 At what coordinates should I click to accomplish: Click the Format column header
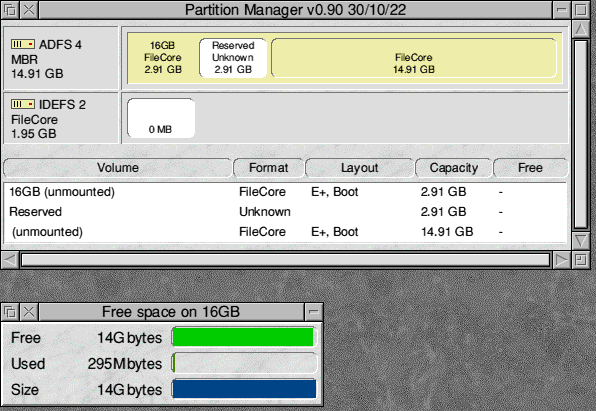point(268,168)
